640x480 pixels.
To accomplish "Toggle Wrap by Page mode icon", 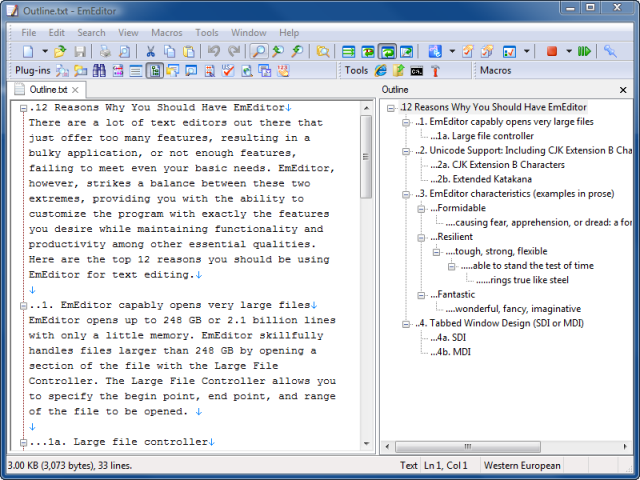I will coord(407,51).
